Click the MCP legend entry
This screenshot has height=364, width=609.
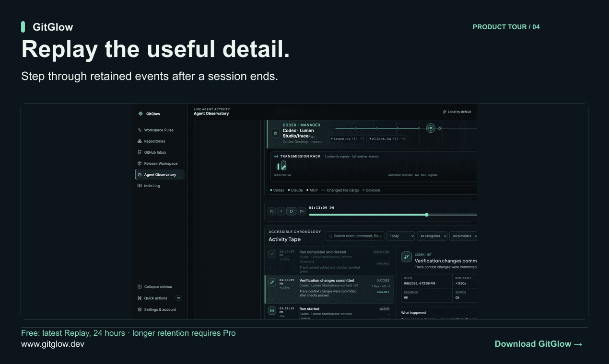click(312, 190)
